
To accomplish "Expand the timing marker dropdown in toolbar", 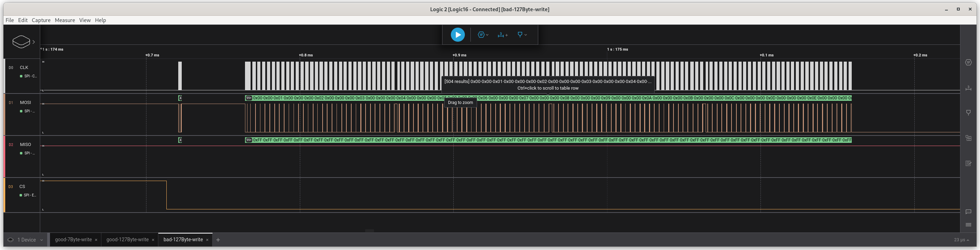I will (x=522, y=35).
